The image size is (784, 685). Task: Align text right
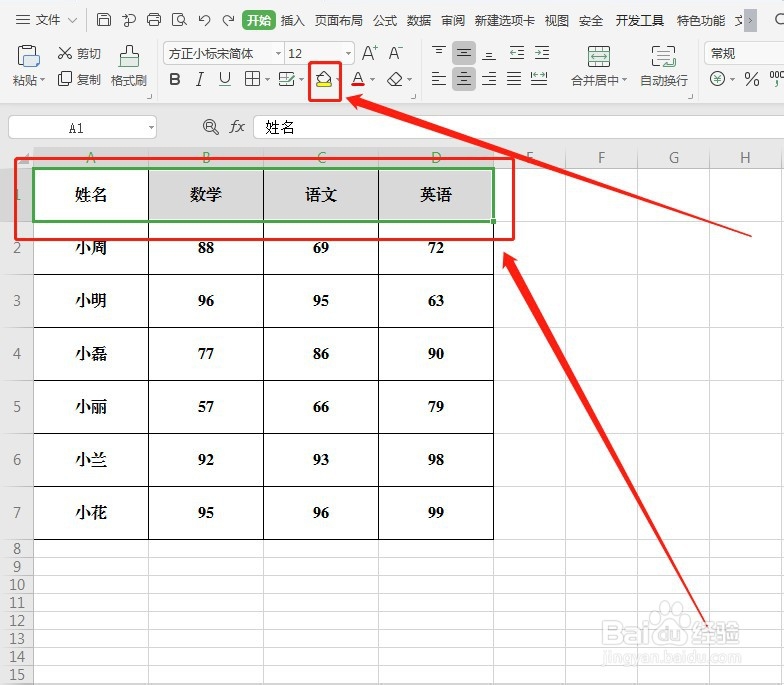click(x=488, y=79)
